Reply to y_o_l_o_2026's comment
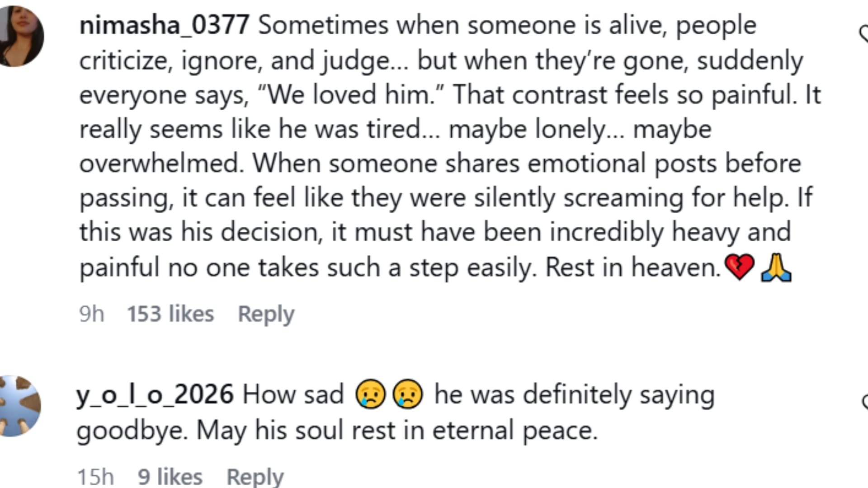 255,477
